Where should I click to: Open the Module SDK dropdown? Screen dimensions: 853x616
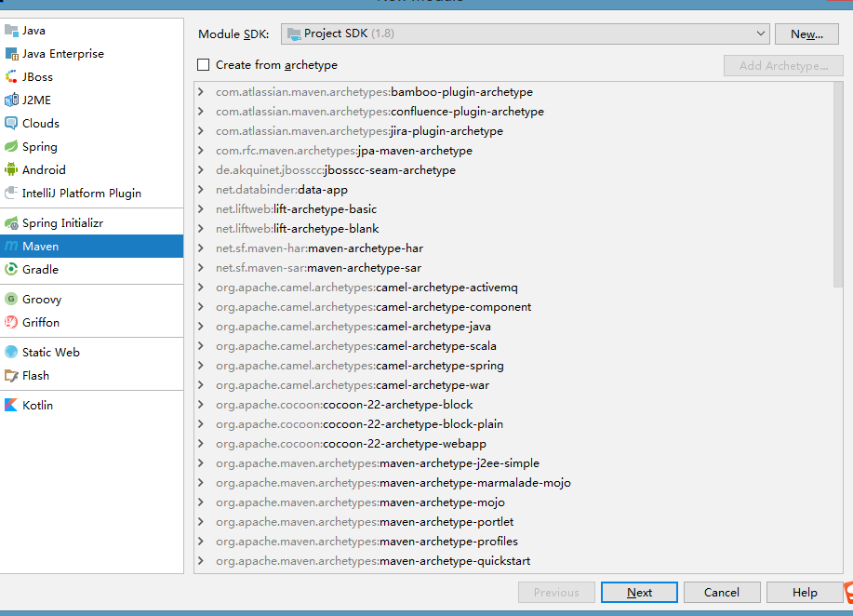pos(525,33)
